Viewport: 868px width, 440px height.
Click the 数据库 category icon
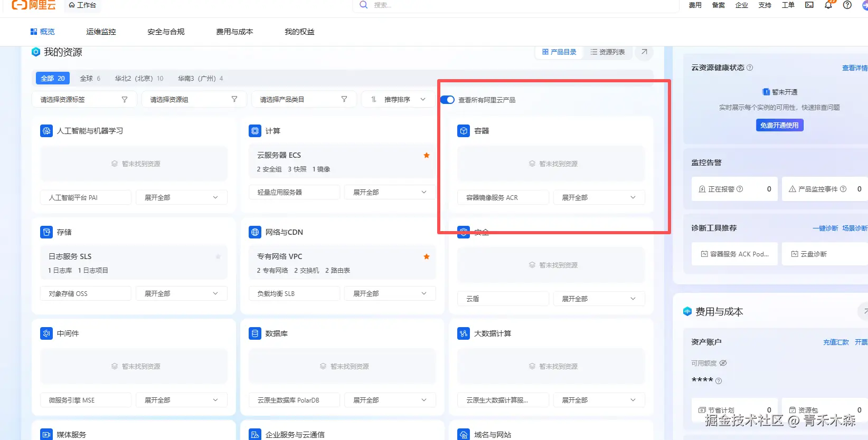pos(255,333)
